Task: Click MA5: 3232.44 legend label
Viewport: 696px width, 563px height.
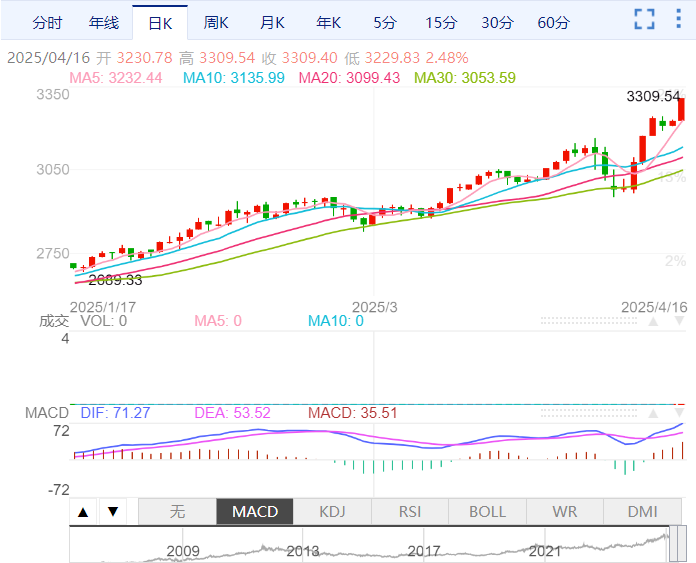Action: point(116,78)
